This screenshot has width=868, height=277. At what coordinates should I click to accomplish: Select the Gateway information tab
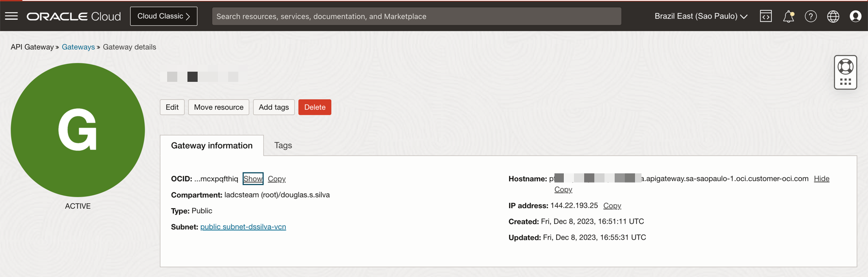click(x=212, y=146)
